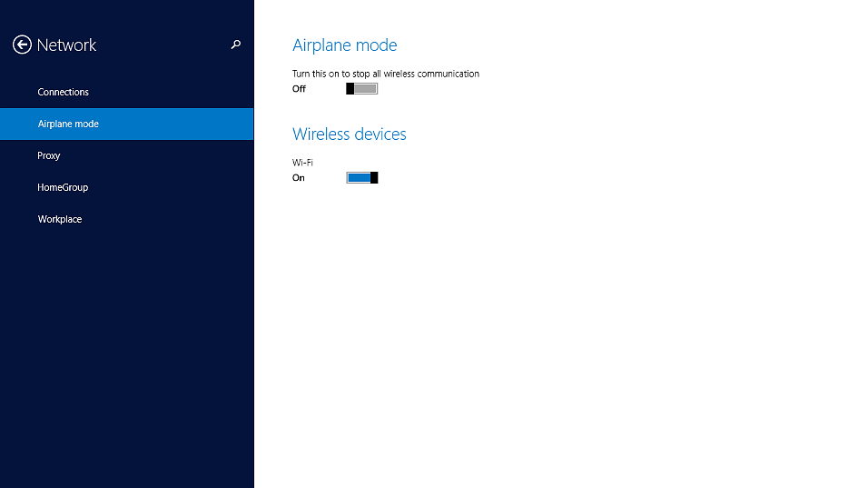This screenshot has width=868, height=488.
Task: Click the On status label
Action: 299,178
